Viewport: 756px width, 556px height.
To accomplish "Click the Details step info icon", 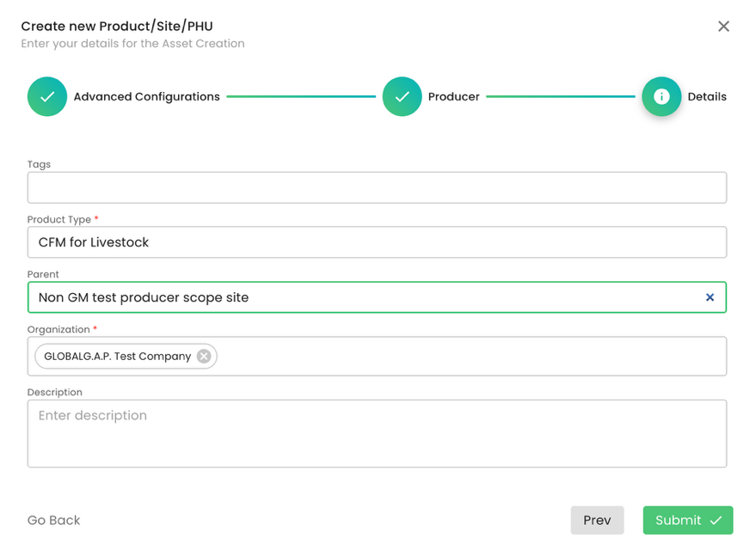I will coord(661,97).
